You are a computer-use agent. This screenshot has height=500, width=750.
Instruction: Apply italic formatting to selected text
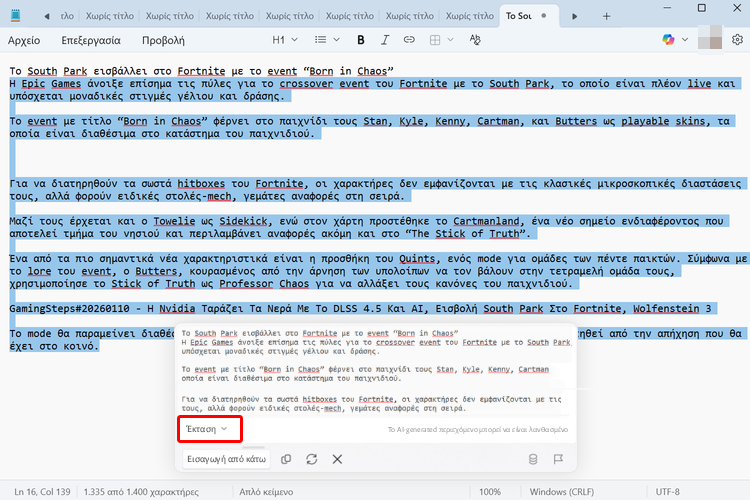tap(384, 40)
